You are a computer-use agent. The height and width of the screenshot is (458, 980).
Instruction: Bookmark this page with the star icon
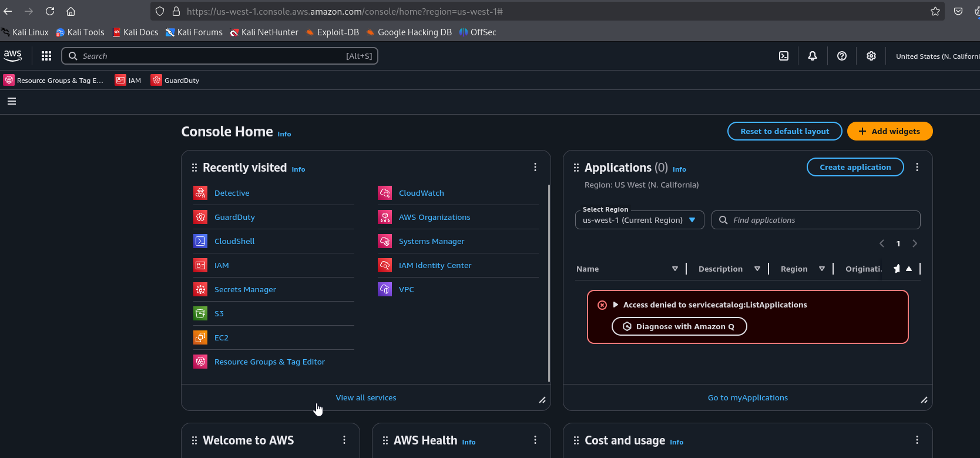(x=935, y=11)
